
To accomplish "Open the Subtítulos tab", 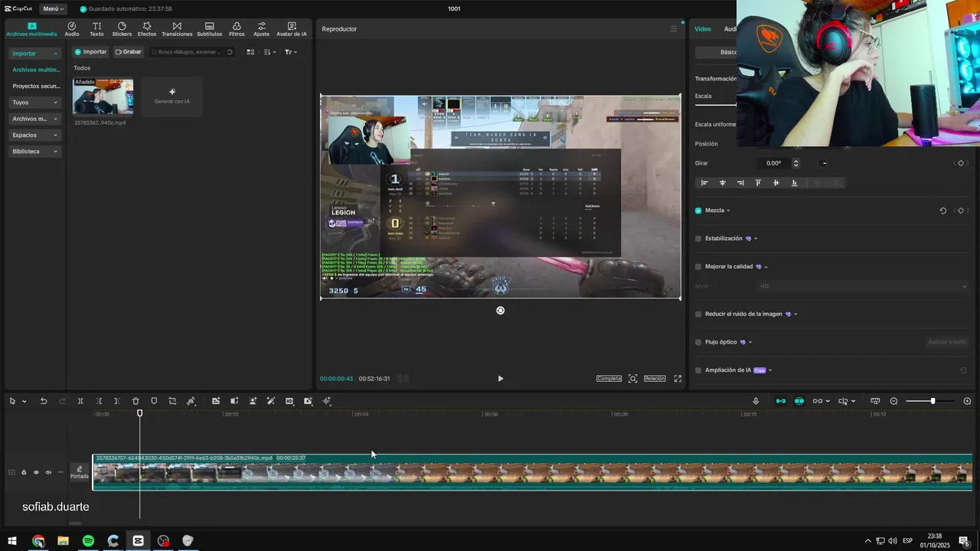I will pos(209,29).
